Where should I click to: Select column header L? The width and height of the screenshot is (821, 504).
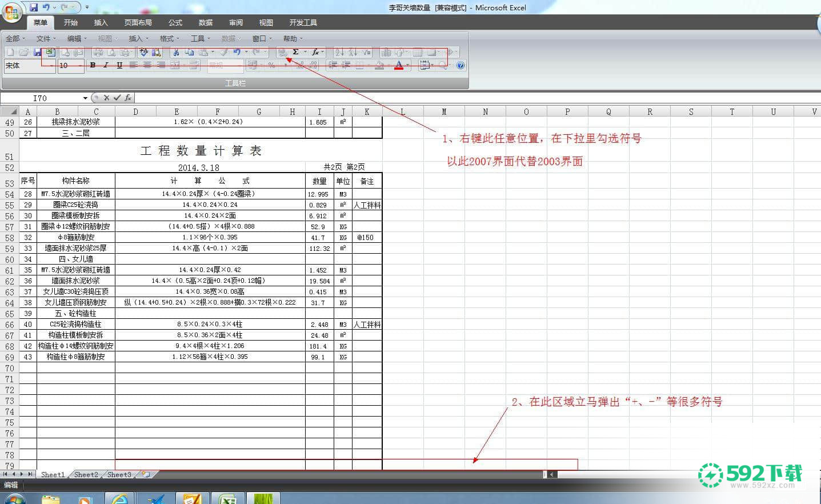pyautogui.click(x=403, y=111)
